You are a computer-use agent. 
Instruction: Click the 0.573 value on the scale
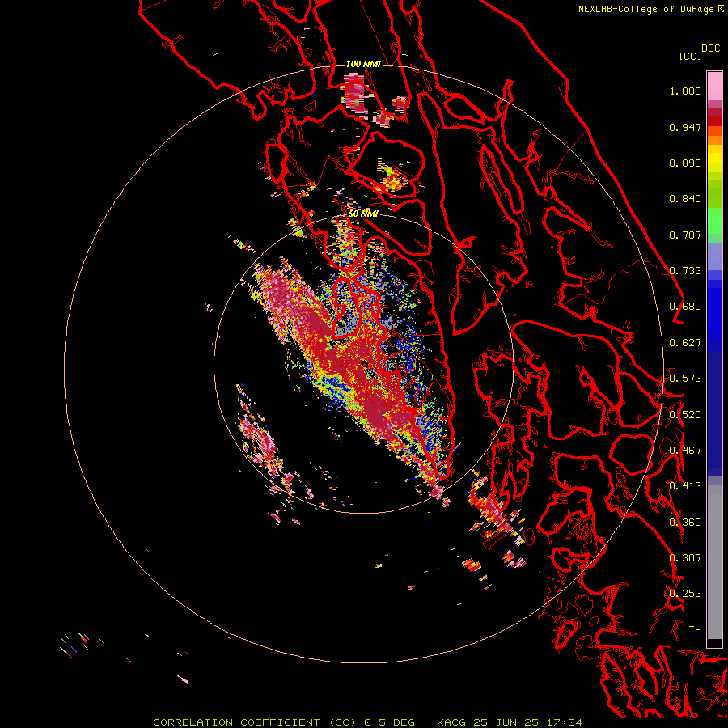pos(685,379)
